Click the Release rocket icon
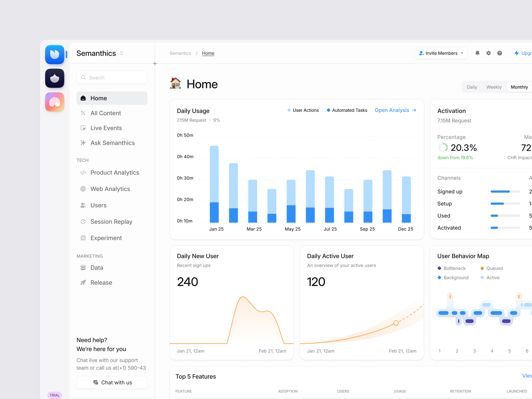Image resolution: width=532 pixels, height=399 pixels. click(x=83, y=283)
